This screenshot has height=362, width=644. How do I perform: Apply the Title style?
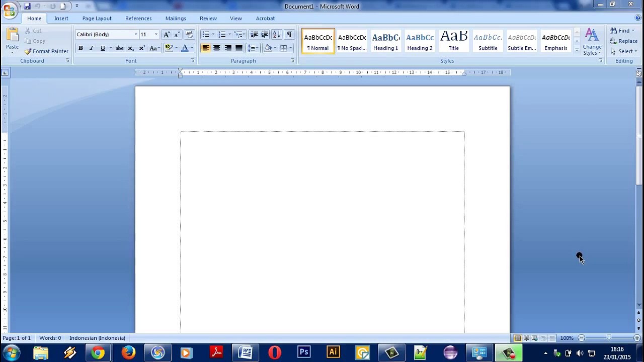coord(454,41)
